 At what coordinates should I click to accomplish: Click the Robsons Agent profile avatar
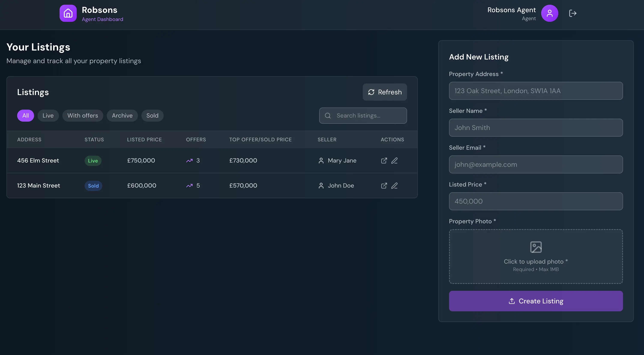pyautogui.click(x=550, y=13)
